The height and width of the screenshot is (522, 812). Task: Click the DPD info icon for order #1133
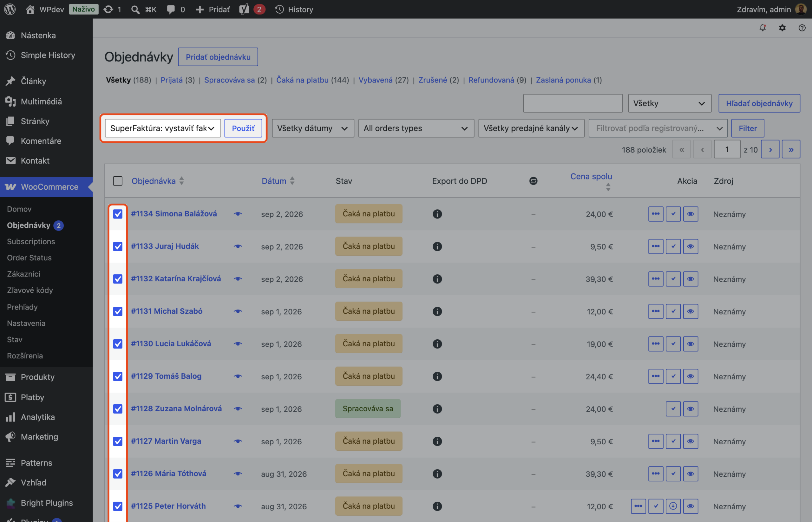tap(437, 246)
